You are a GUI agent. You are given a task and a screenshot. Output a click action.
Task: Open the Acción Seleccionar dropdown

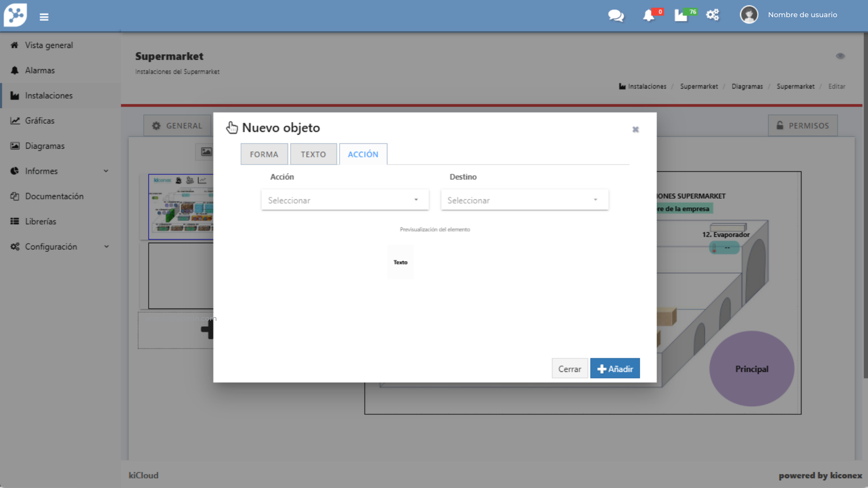[x=344, y=200]
